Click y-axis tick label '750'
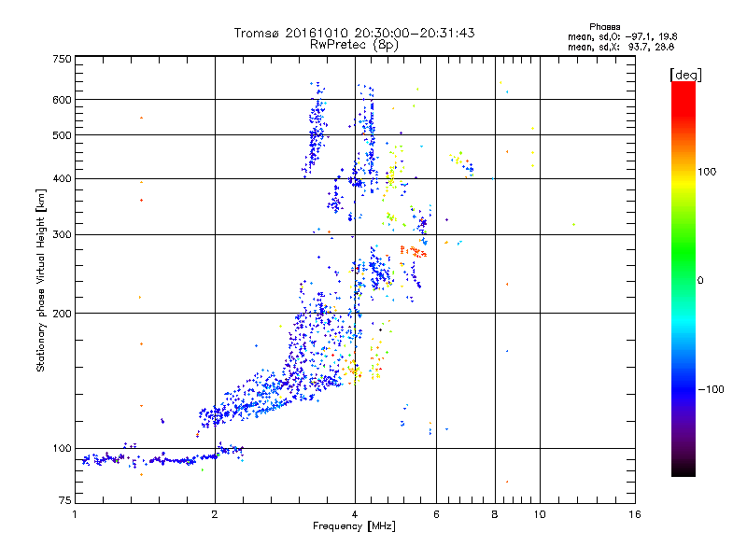747x560 pixels. click(62, 59)
